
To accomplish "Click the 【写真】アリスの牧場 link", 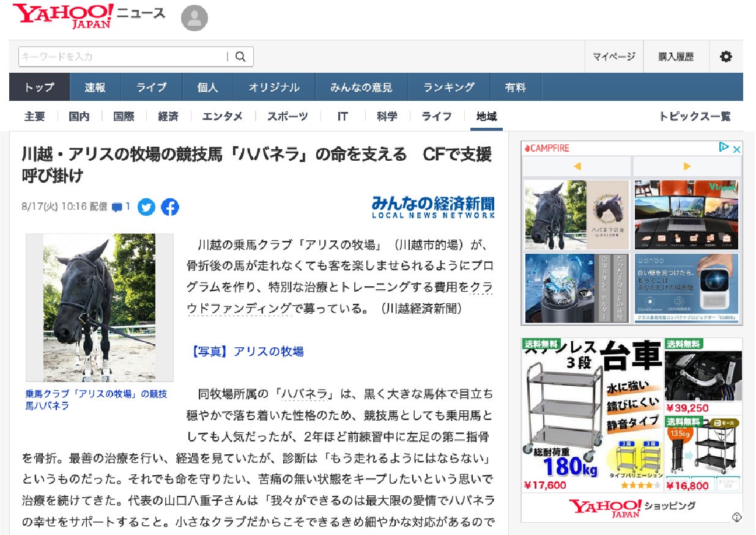I will click(x=248, y=352).
